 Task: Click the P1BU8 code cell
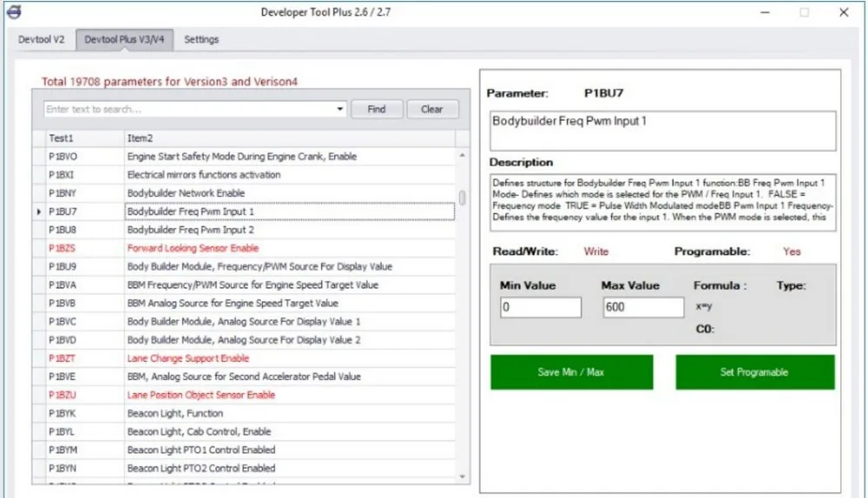[85, 230]
